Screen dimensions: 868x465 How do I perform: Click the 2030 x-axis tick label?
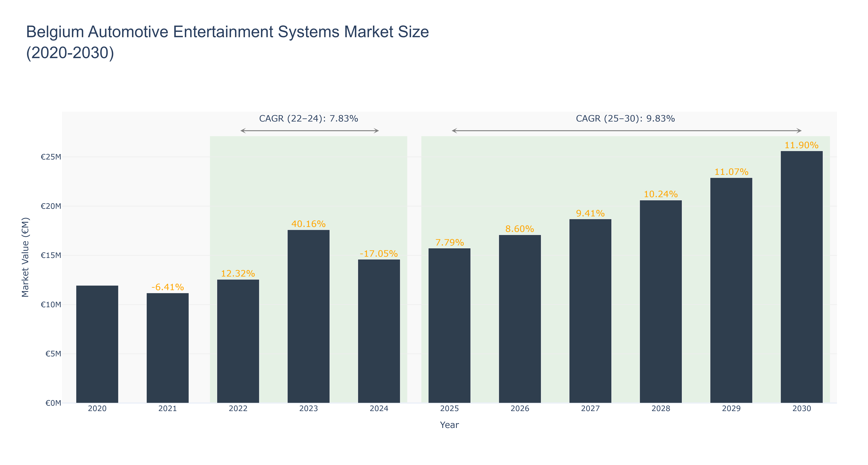tap(801, 408)
